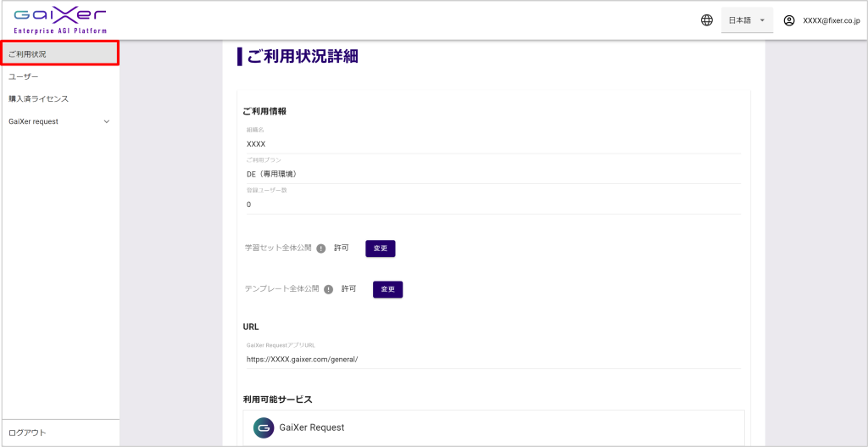Click the 組織名 field showing XXXX

(492, 144)
